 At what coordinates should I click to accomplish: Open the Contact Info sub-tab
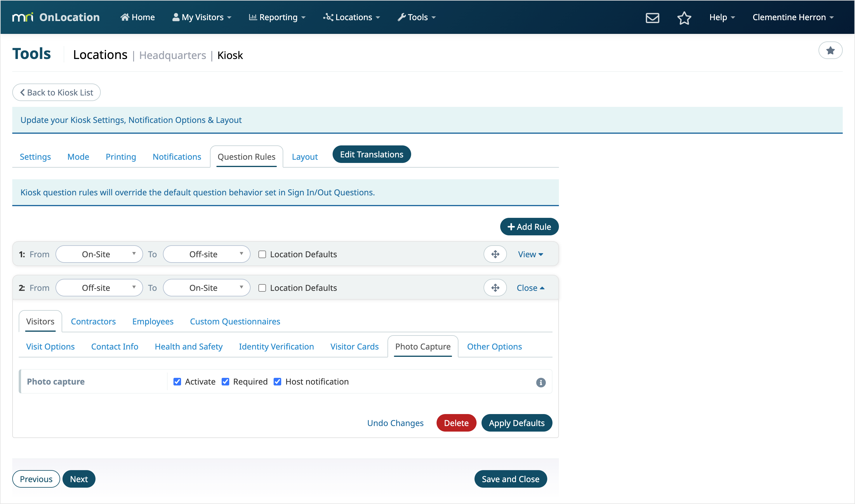pyautogui.click(x=114, y=346)
